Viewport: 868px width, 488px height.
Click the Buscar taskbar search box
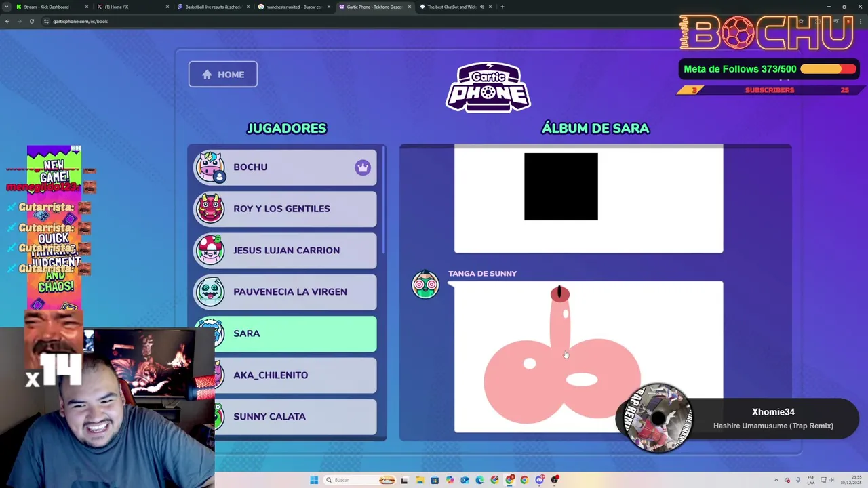(359, 480)
